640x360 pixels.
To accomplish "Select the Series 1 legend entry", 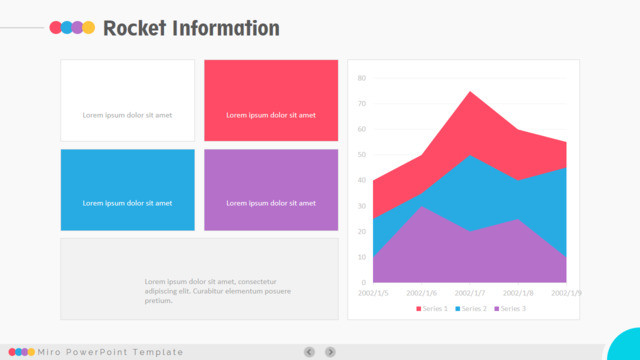I will (432, 309).
